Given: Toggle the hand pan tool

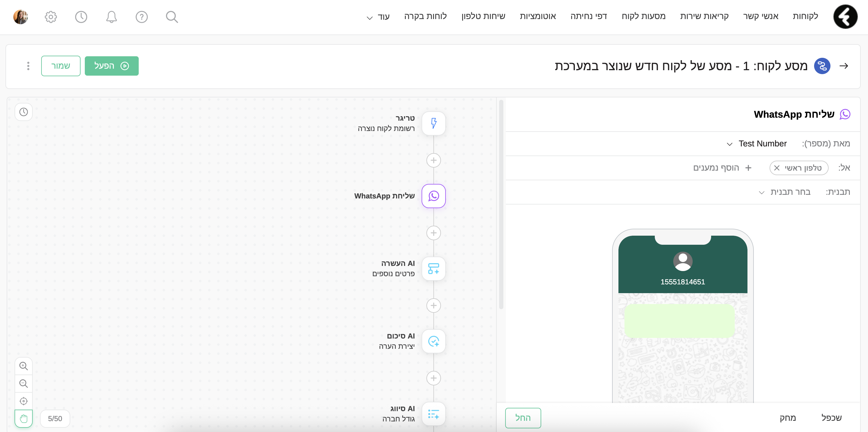Looking at the screenshot, I should coord(24,419).
